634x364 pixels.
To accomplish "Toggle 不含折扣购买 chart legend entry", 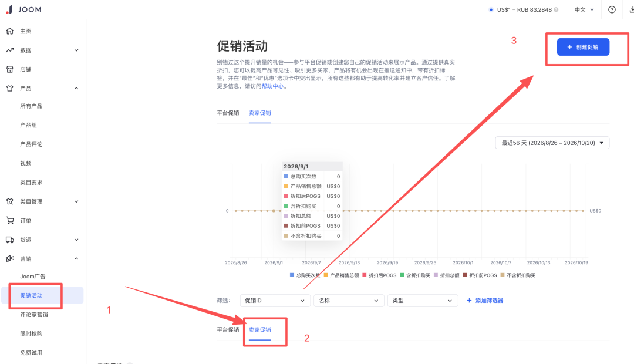I will point(518,275).
